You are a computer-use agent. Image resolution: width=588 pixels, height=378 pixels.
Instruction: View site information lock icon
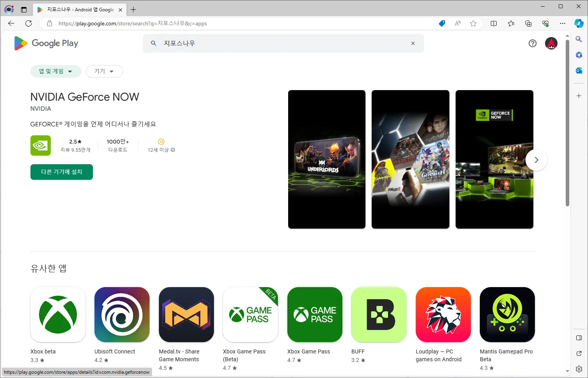coord(50,23)
